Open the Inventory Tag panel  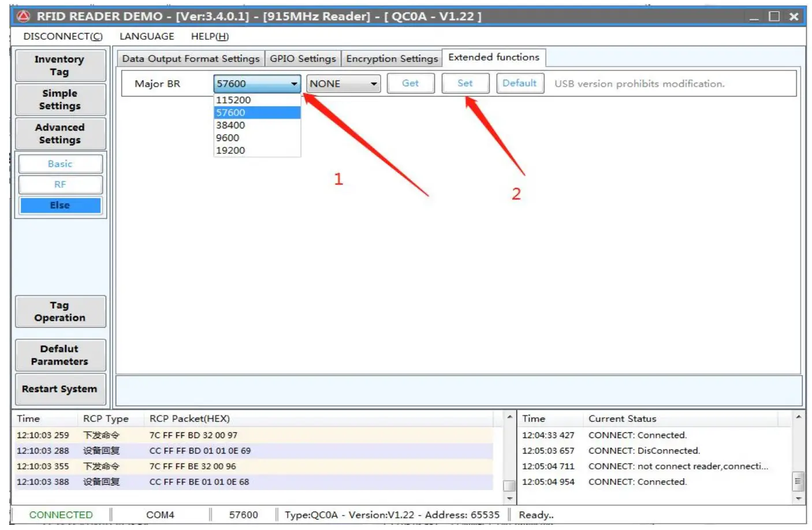(x=60, y=65)
